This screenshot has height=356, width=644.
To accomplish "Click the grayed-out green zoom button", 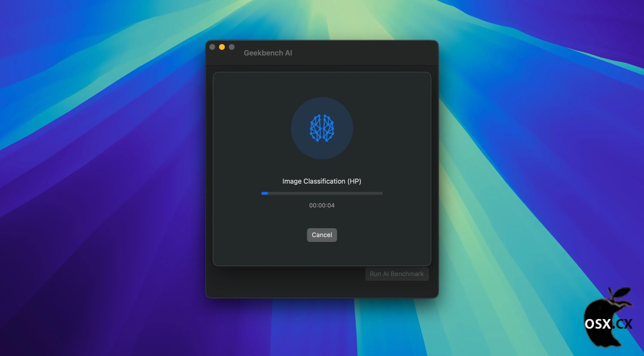I will click(x=232, y=47).
